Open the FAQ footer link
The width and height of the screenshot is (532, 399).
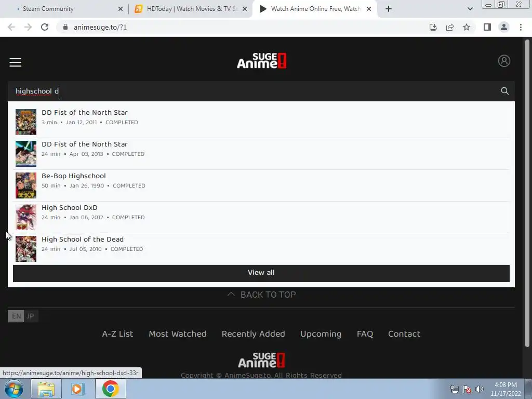click(x=365, y=334)
